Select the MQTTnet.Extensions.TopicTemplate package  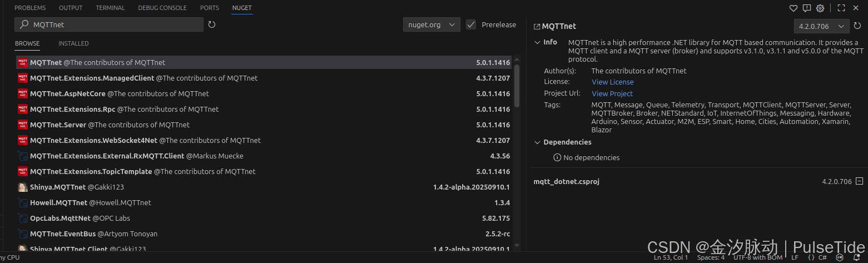(x=264, y=171)
